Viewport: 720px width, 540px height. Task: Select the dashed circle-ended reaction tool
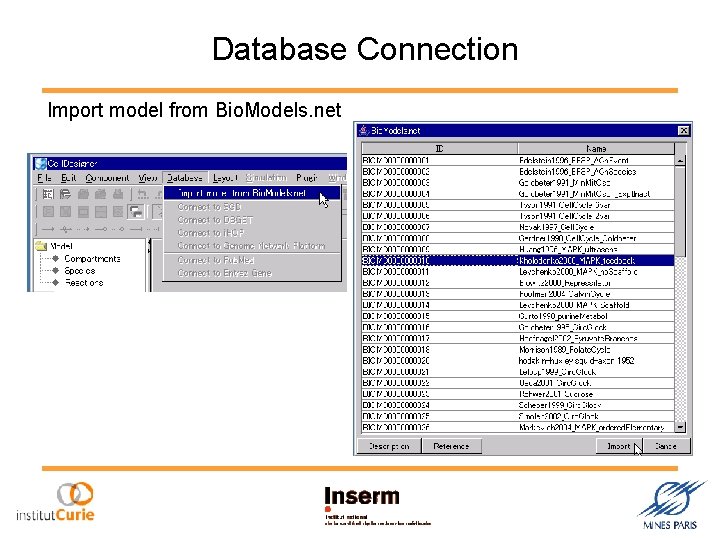(x=118, y=228)
